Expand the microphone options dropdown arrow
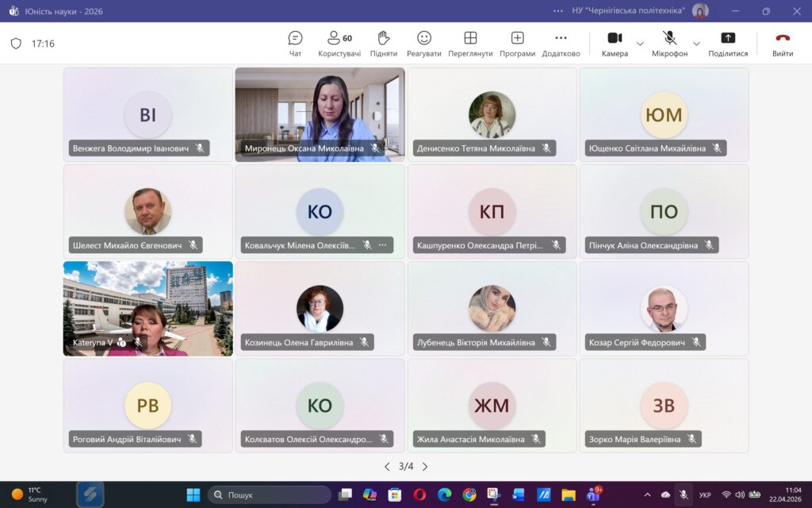Screen dimensions: 812x508 point(696,44)
